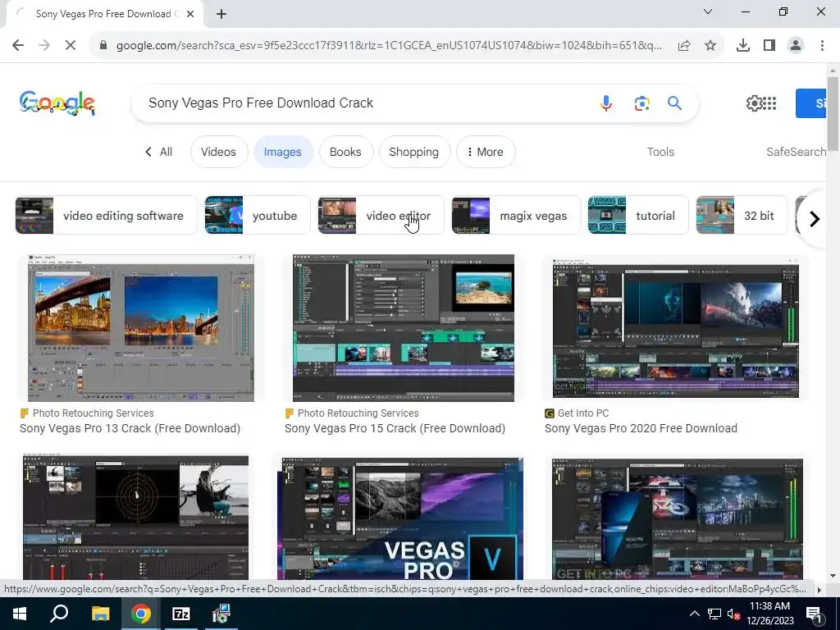Open the Sony Vegas Pro 2020 thumbnail
The image size is (840, 630).
(676, 328)
